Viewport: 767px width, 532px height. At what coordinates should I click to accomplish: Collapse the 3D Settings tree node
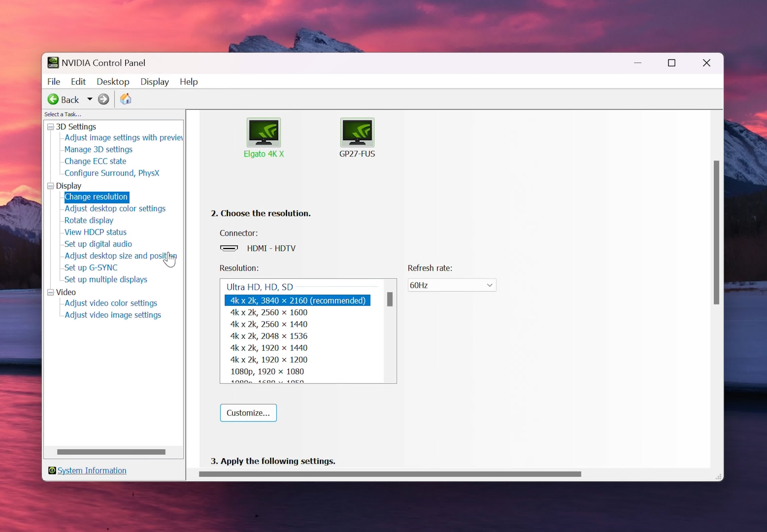(x=51, y=127)
